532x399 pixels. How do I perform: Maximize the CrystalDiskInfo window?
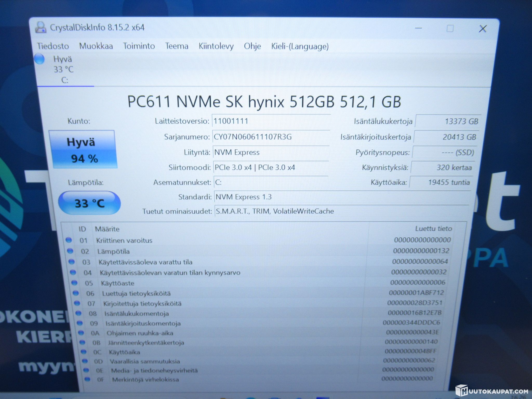click(x=450, y=28)
